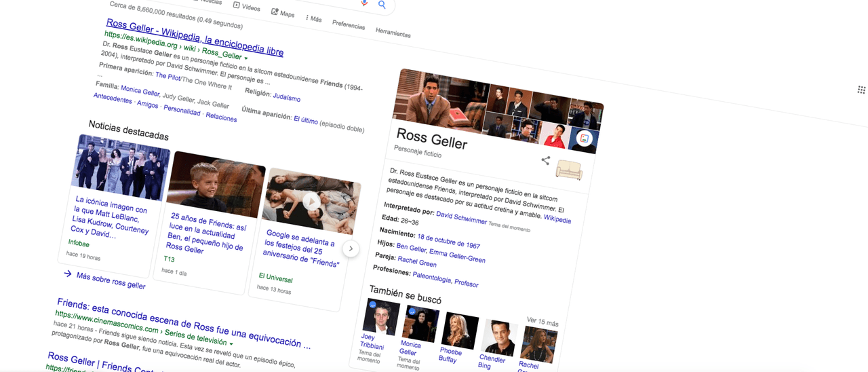The width and height of the screenshot is (868, 372).
Task: Open more images icon in knowledge panel
Action: click(x=583, y=139)
